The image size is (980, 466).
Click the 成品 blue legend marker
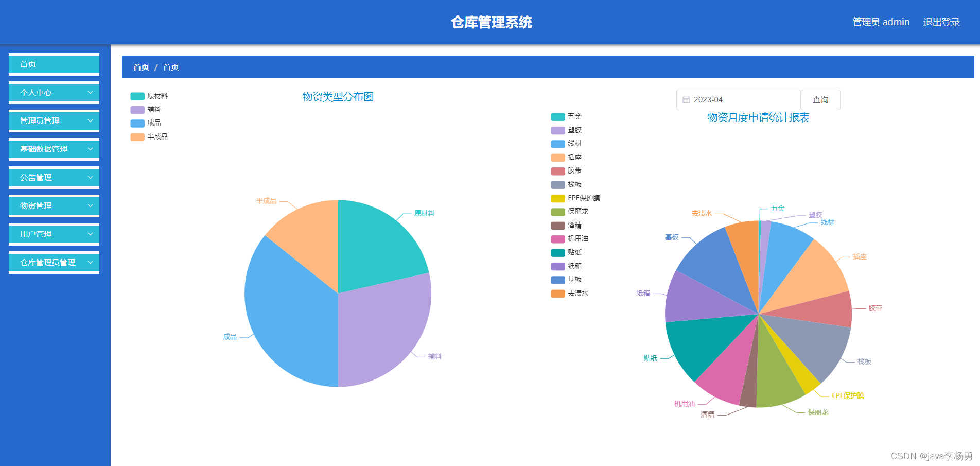136,123
